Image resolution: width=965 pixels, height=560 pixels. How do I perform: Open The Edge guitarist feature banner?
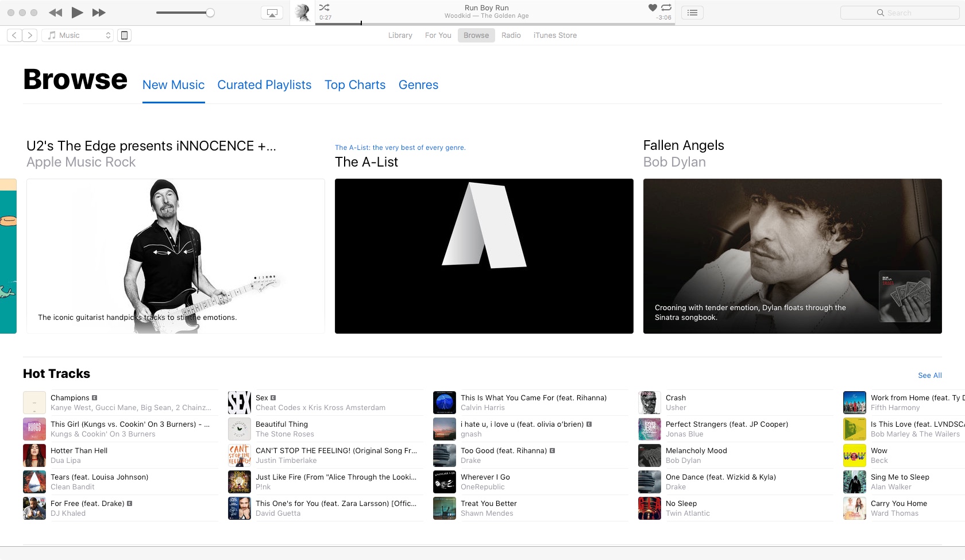click(x=176, y=256)
